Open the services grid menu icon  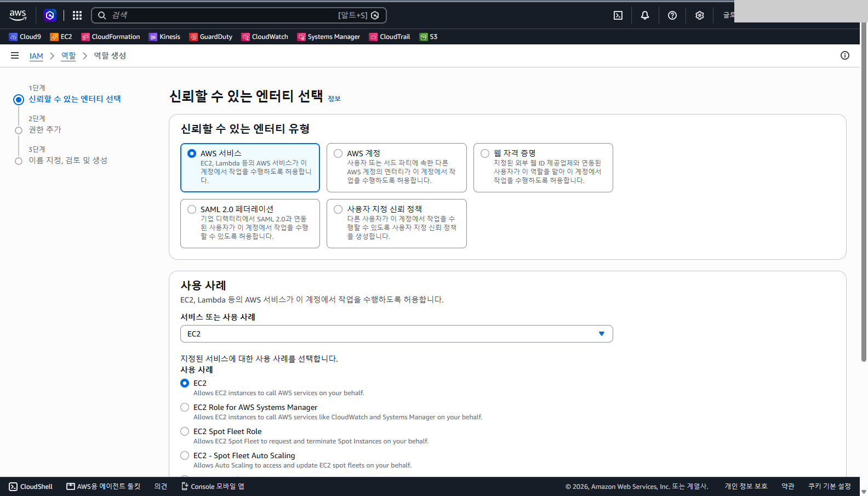77,15
